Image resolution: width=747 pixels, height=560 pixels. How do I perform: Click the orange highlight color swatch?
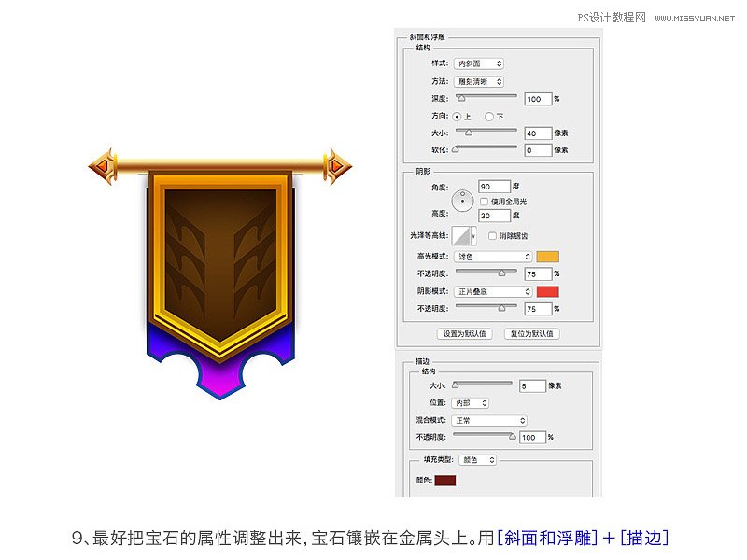pyautogui.click(x=547, y=255)
